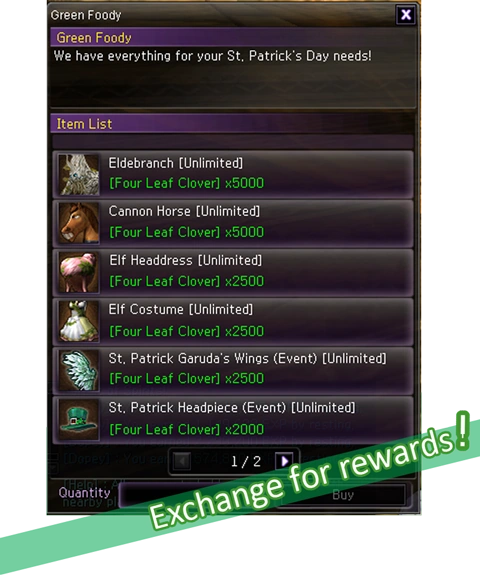Screen dimensions: 480x575
Task: Select the Cannon Horse icon
Action: pos(79,223)
